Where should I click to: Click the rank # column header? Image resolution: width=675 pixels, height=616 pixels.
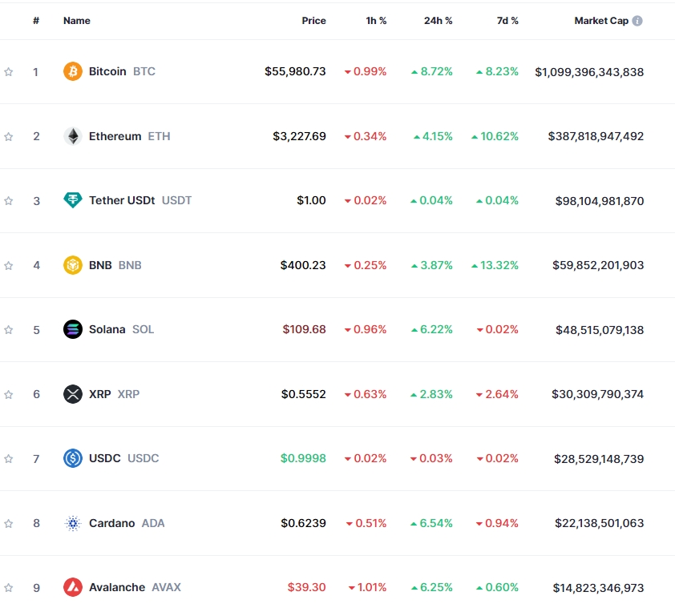point(36,21)
